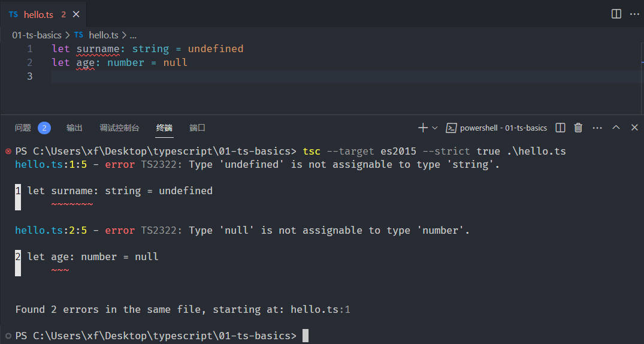Open the new terminal launch profile dropdown
644x344 pixels.
click(x=434, y=128)
